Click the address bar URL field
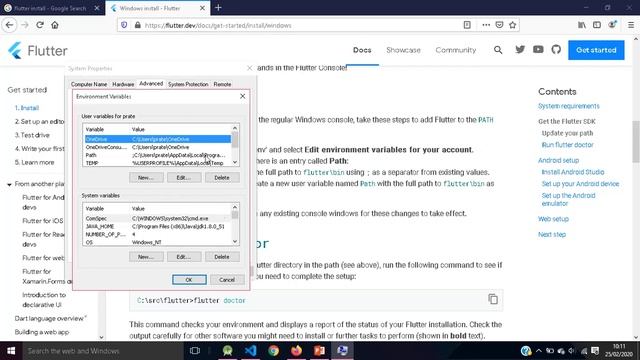Image resolution: width=640 pixels, height=360 pixels. pos(302,25)
